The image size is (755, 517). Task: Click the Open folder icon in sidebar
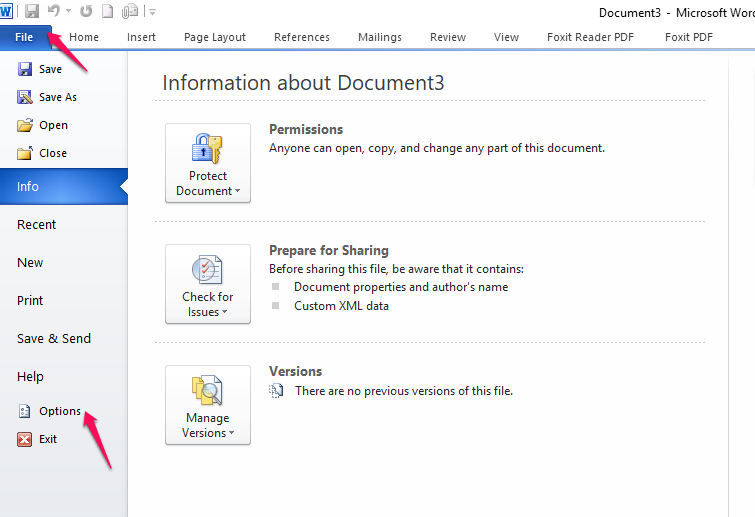point(25,125)
